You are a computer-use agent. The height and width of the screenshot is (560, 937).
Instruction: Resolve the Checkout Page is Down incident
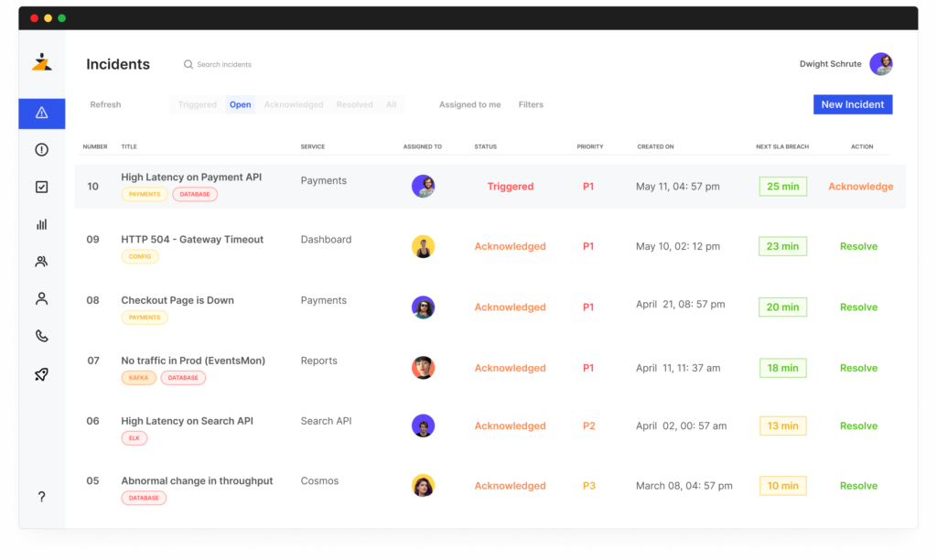click(x=858, y=307)
